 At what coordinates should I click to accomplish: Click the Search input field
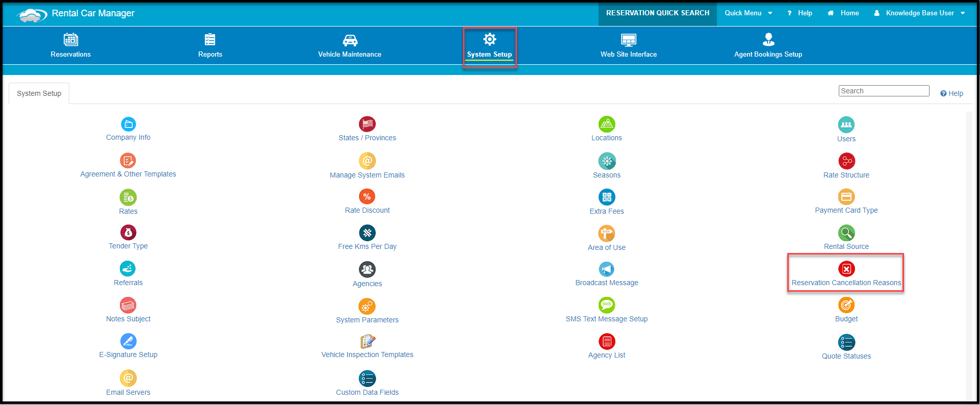[x=884, y=91]
